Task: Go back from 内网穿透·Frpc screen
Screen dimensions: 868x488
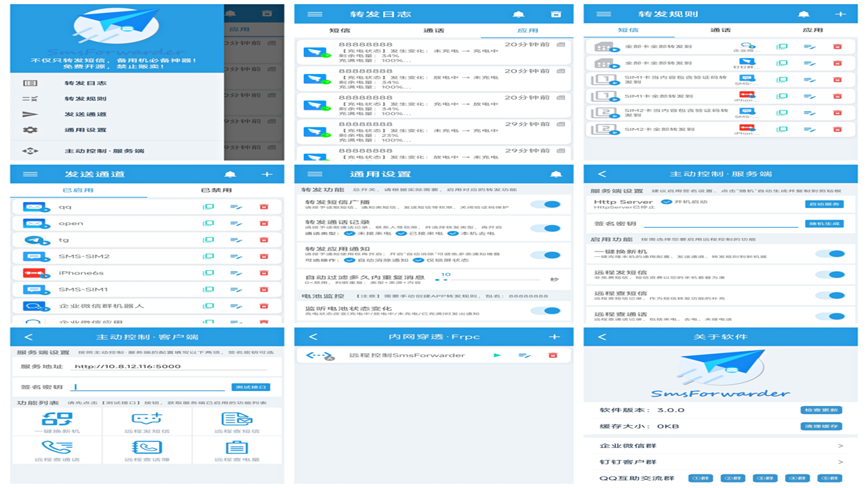Action: 313,337
